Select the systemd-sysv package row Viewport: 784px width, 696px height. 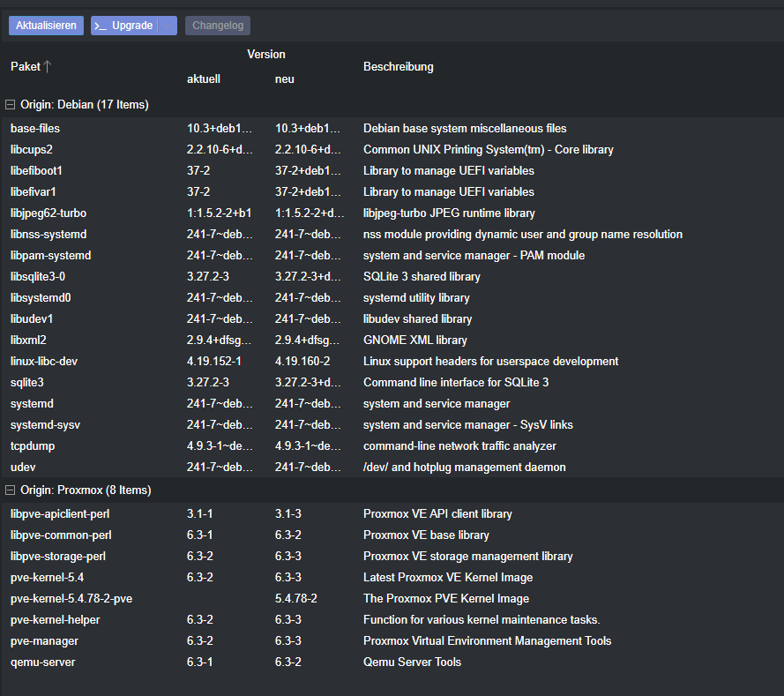pyautogui.click(x=392, y=424)
